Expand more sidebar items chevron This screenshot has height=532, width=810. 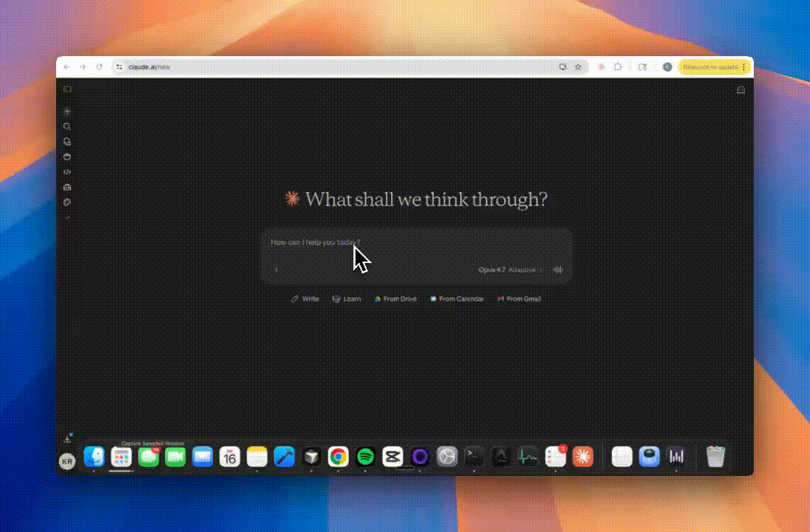click(67, 217)
